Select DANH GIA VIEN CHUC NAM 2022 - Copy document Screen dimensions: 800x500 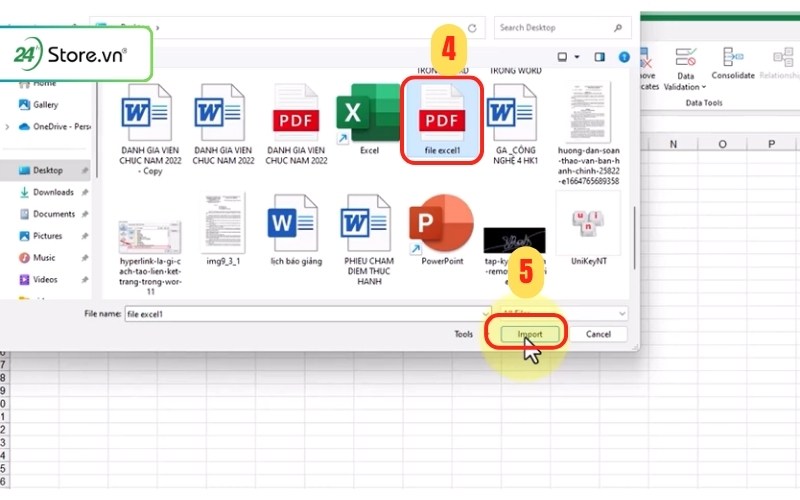point(150,130)
